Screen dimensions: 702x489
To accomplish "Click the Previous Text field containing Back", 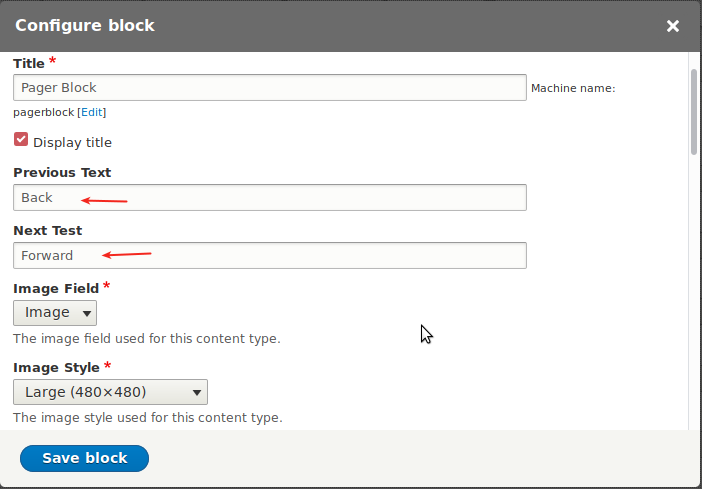I will click(x=270, y=197).
